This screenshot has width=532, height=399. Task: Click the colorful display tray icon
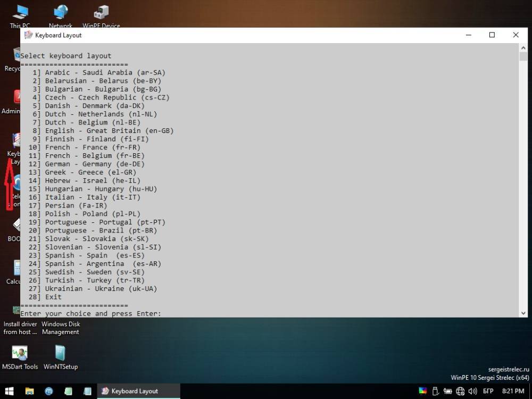(423, 391)
